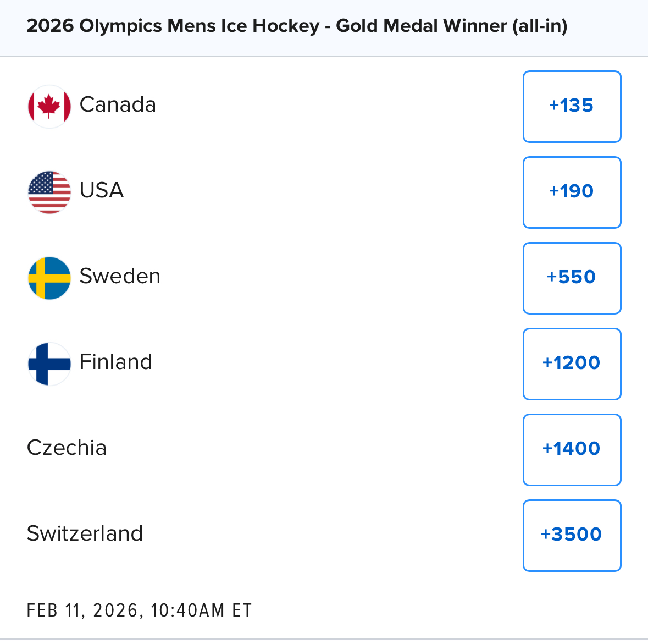This screenshot has height=644, width=648.
Task: Click the '2026 Olympics Mens Ice Hockey' heading text
Action: point(173,26)
